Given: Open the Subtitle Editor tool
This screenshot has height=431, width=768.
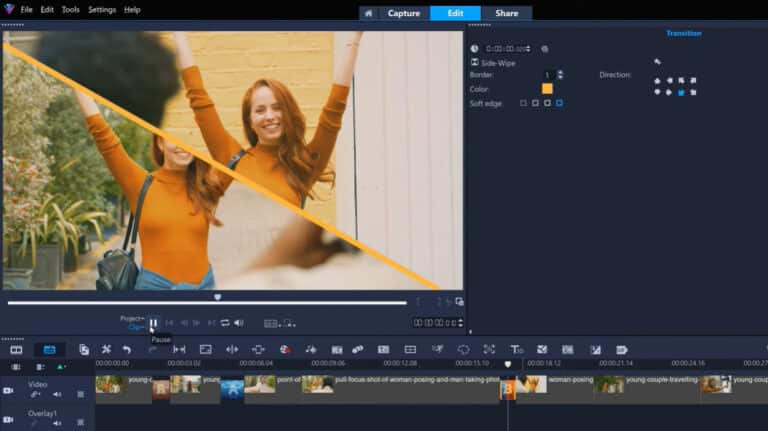Looking at the screenshot, I should pyautogui.click(x=384, y=350).
